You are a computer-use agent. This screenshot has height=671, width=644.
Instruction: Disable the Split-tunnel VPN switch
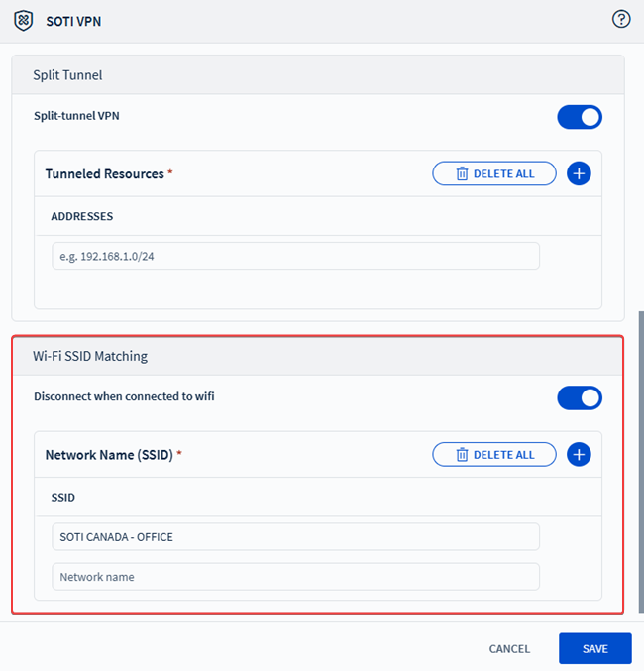click(580, 117)
